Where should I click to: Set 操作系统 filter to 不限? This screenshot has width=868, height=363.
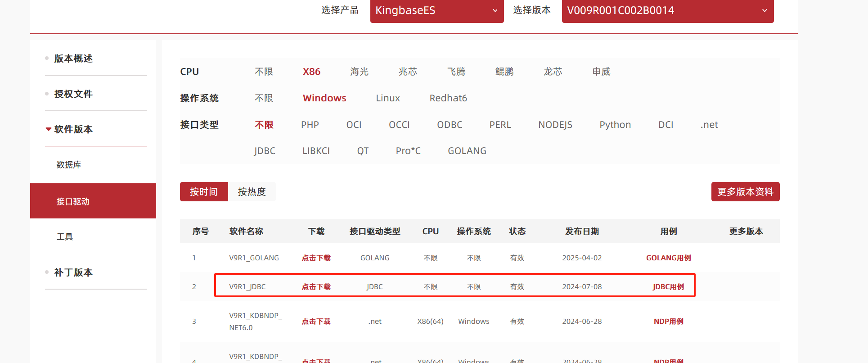tap(264, 98)
